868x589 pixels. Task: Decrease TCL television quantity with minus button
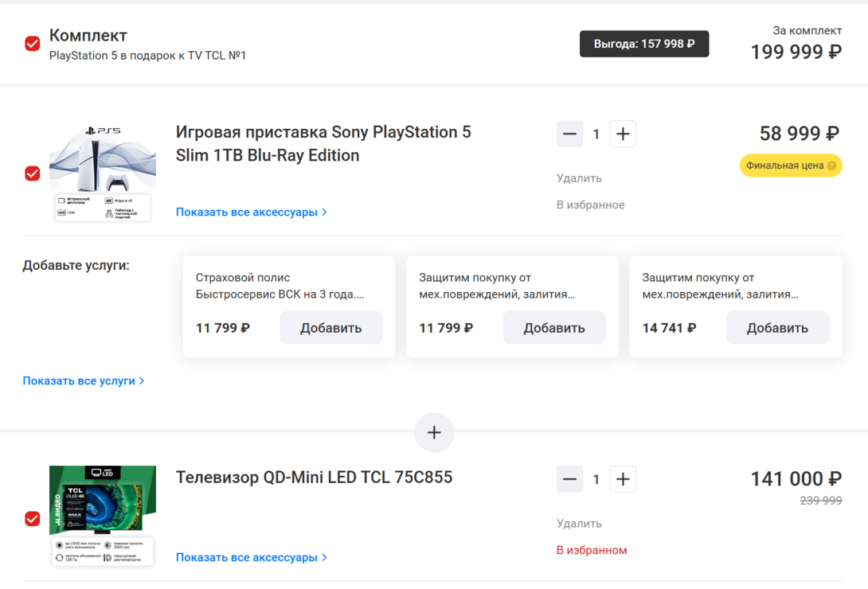[x=569, y=479]
